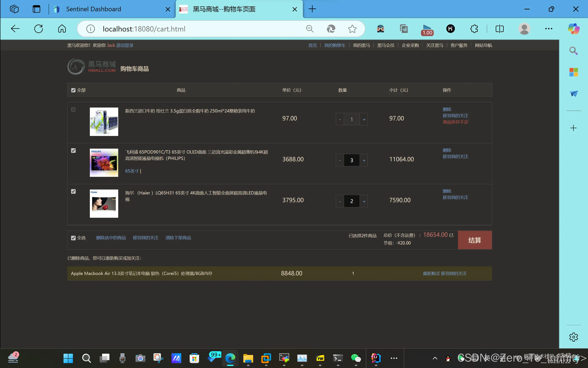Open collections extension icon
588x368 pixels.
[x=404, y=29]
